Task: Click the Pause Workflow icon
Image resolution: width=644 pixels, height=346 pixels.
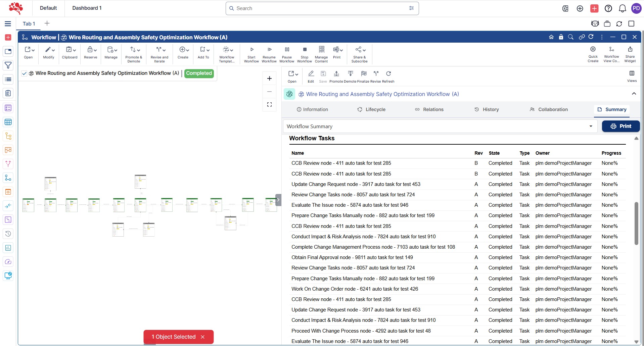Action: tap(287, 50)
